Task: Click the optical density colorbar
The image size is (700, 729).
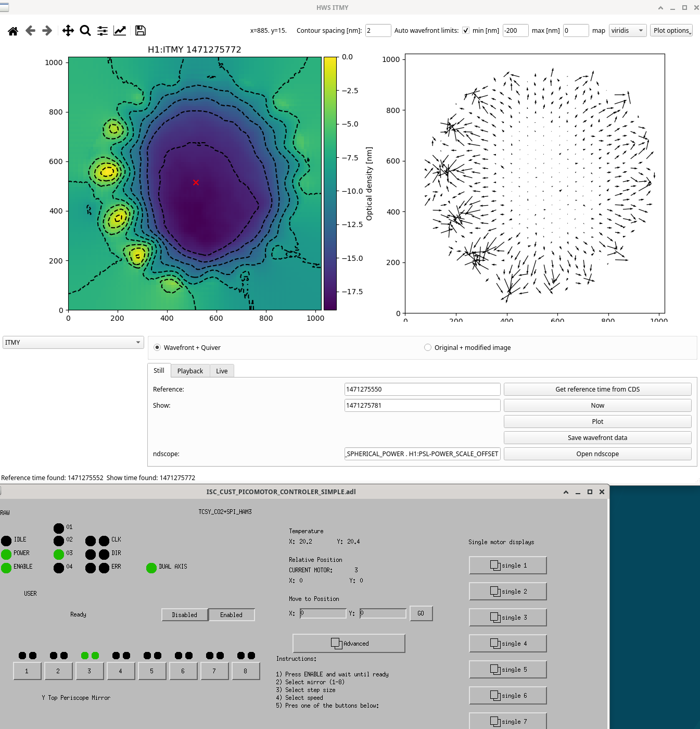Action: click(330, 183)
